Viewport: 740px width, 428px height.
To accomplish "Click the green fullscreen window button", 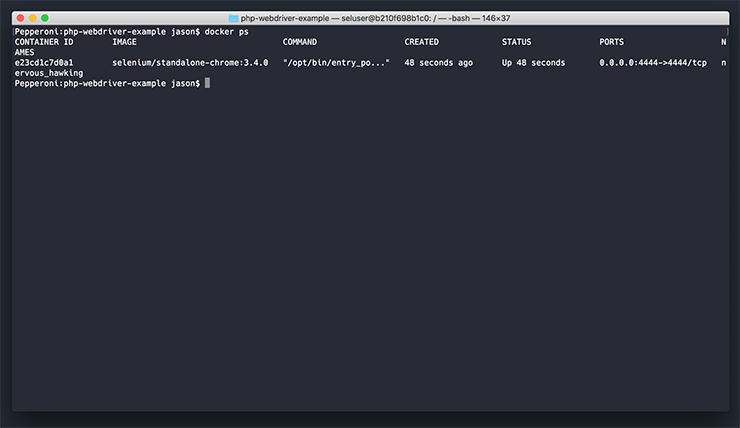I will (45, 18).
